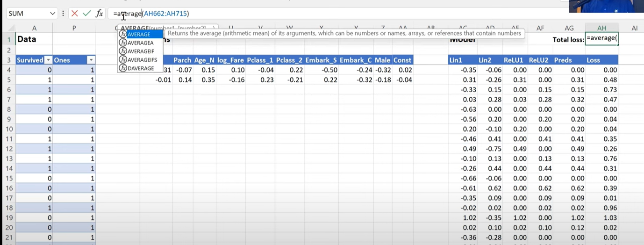This screenshot has height=245, width=644.
Task: Select the Loss column header cell
Action: tap(602, 60)
